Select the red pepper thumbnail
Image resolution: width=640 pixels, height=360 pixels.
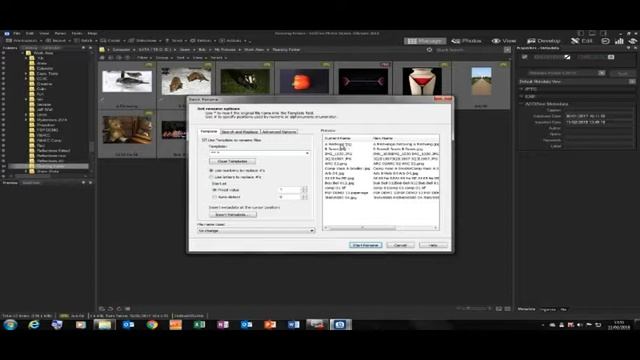pos(304,82)
